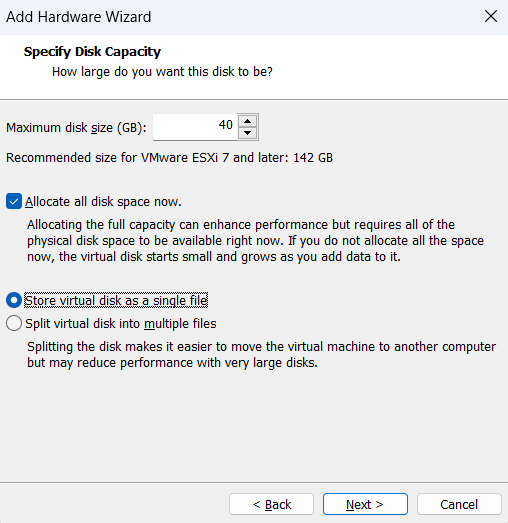
Task: Proceed with the Next button
Action: 365,504
